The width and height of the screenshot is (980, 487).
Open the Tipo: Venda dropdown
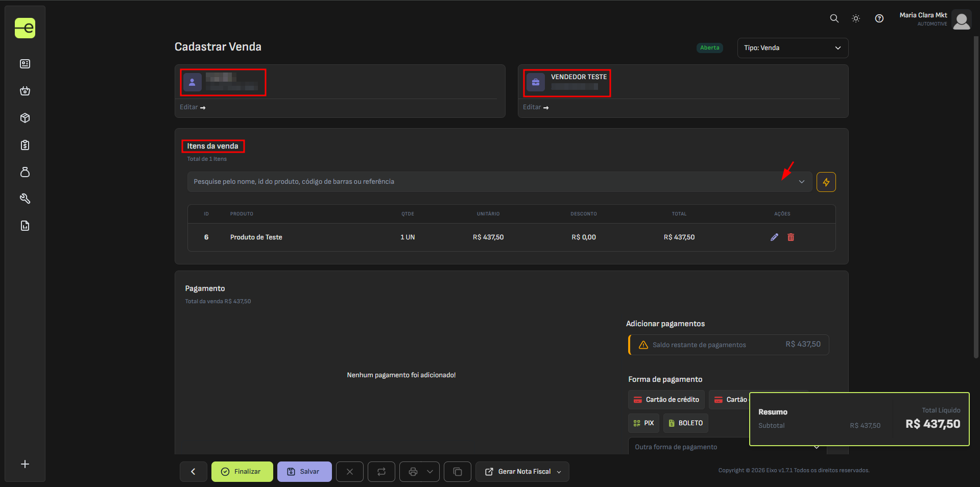tap(793, 48)
